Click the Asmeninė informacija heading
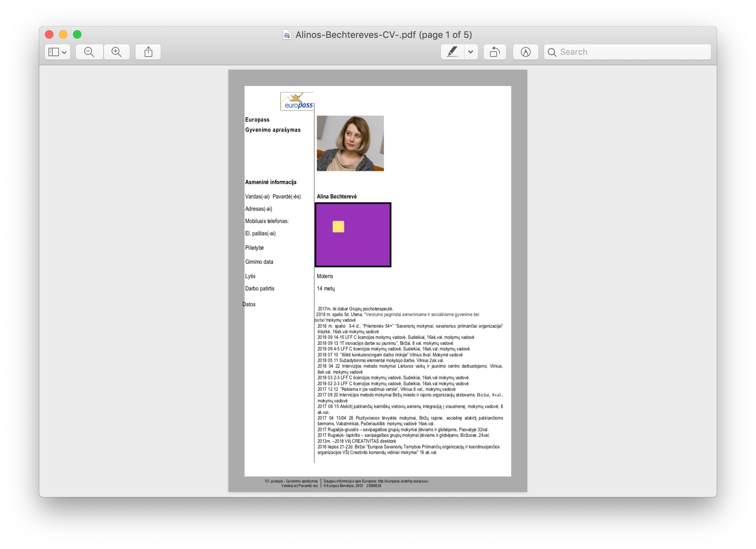The image size is (756, 549). point(271,182)
